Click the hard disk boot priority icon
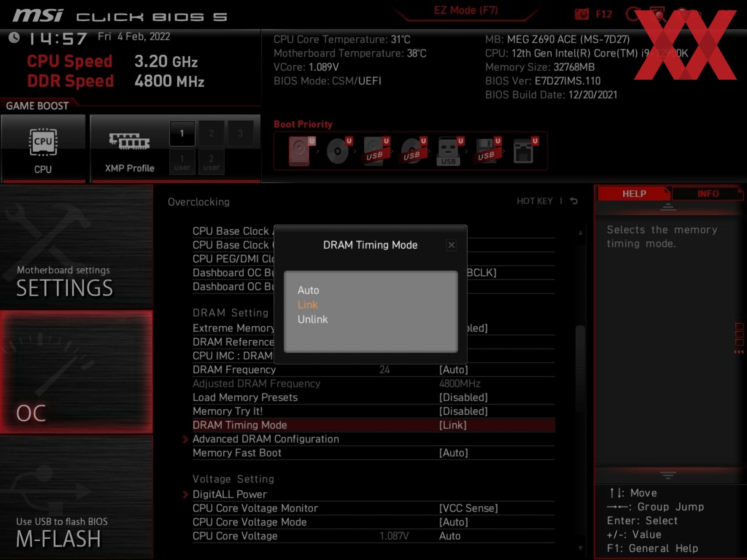The image size is (747, 560). [x=301, y=151]
